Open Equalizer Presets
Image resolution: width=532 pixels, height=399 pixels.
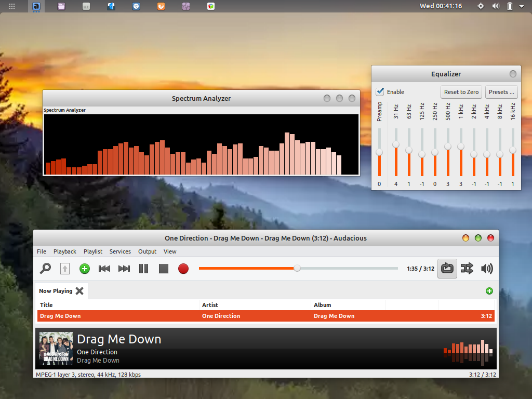pyautogui.click(x=501, y=92)
